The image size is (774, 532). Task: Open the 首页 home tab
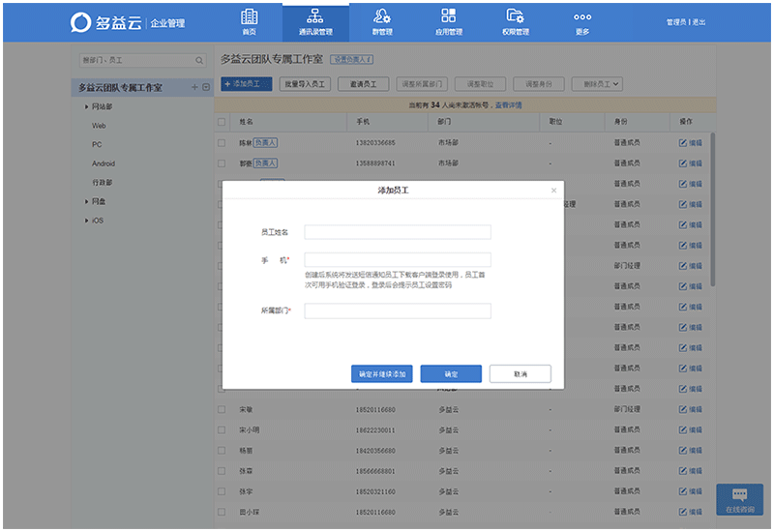[250, 21]
